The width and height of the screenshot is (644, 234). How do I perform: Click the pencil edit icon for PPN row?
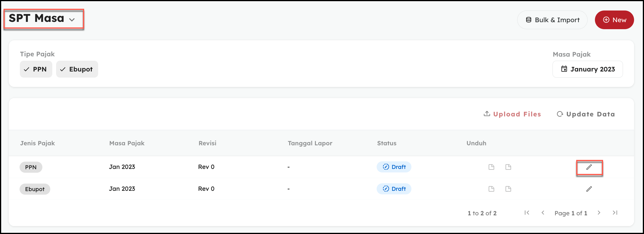589,167
